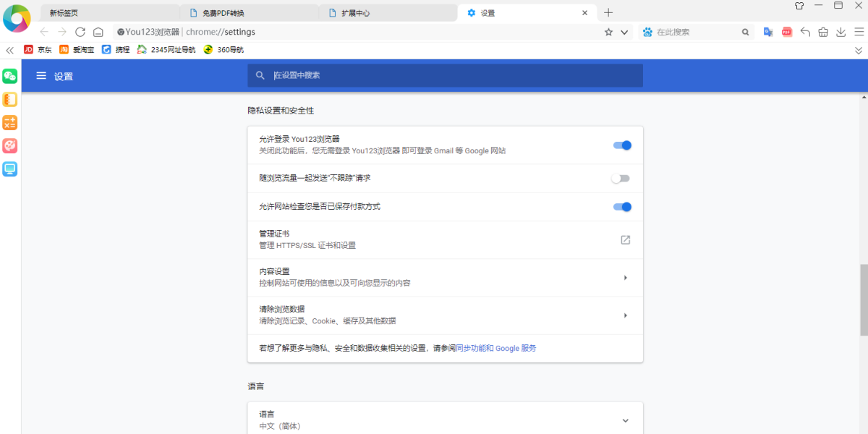Screen dimensions: 868x434
Task: Open the settings hamburger menu
Action: 41,75
